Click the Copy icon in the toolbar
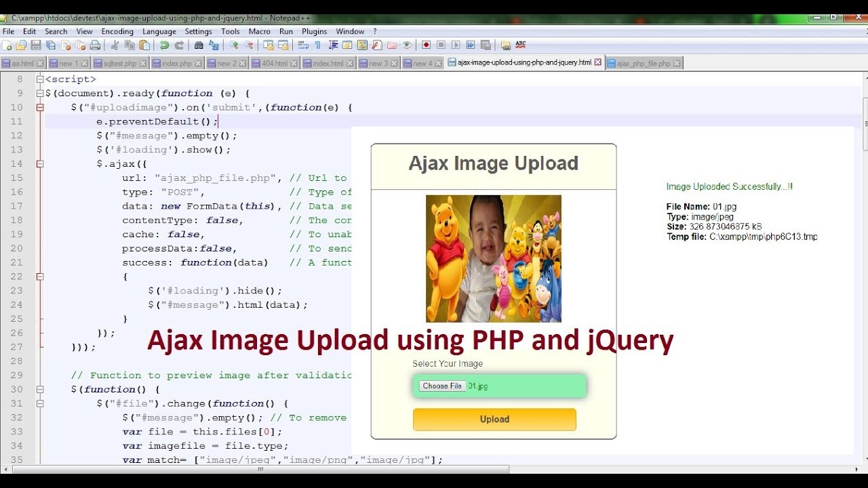868x488 pixels. [x=130, y=45]
